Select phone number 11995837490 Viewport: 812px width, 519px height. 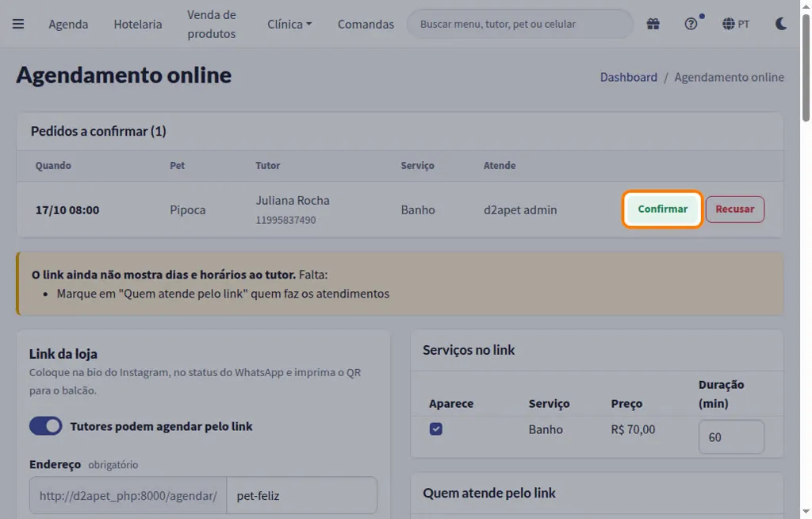coord(285,221)
